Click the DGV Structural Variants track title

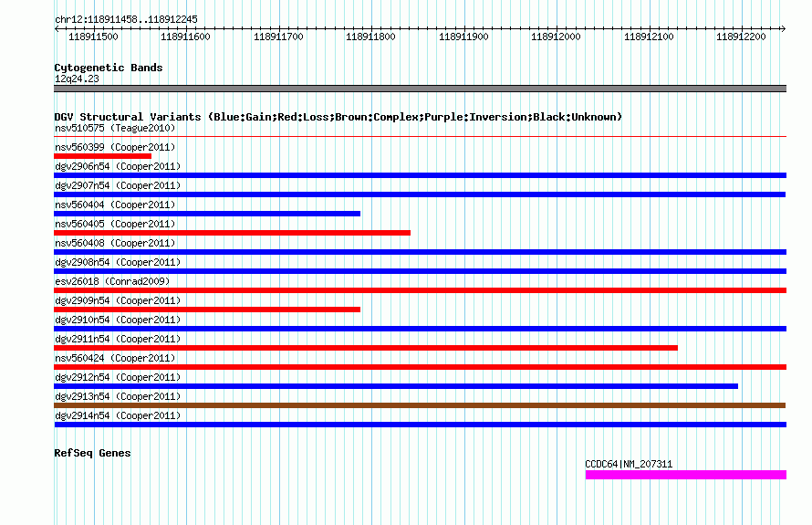click(338, 117)
